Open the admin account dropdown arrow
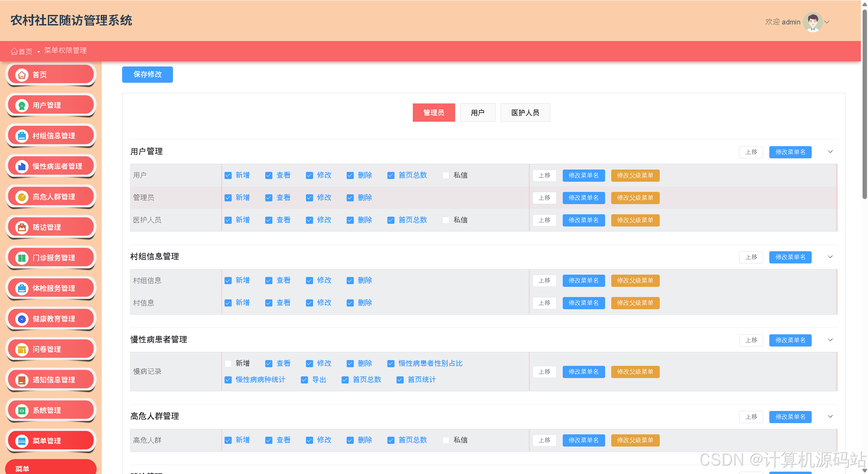Viewport: 868px width, 474px height. click(x=827, y=22)
